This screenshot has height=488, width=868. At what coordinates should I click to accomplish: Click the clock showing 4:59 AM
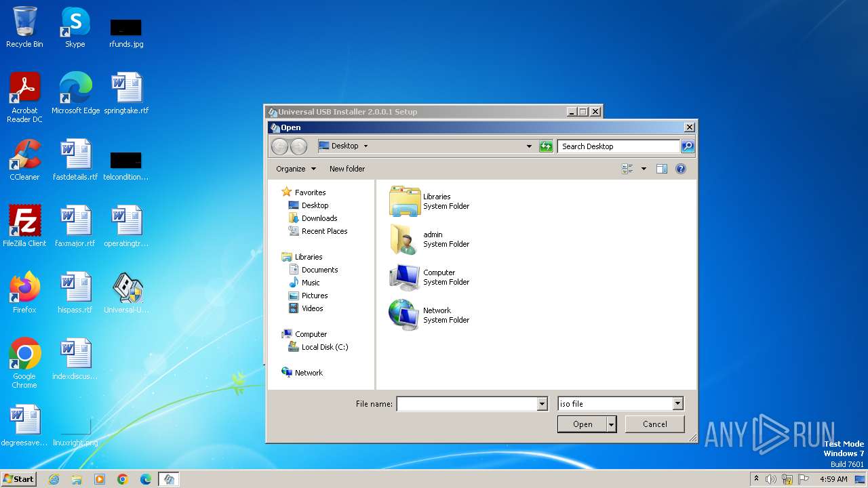click(833, 479)
